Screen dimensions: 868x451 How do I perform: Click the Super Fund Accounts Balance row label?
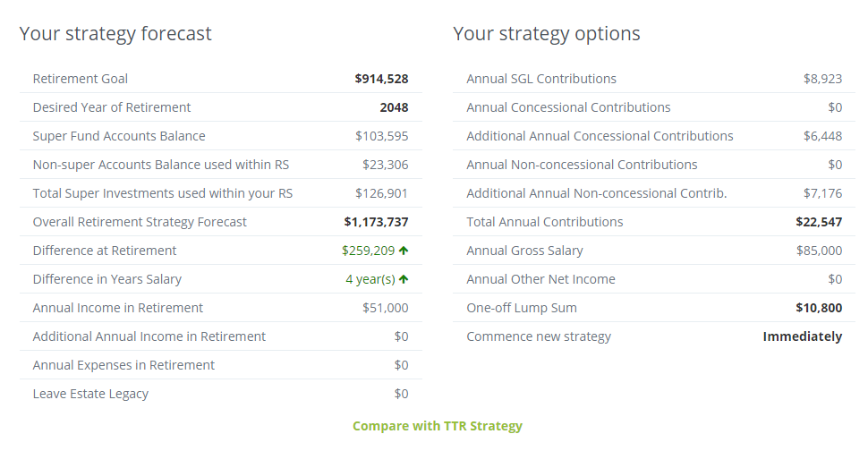pos(119,136)
